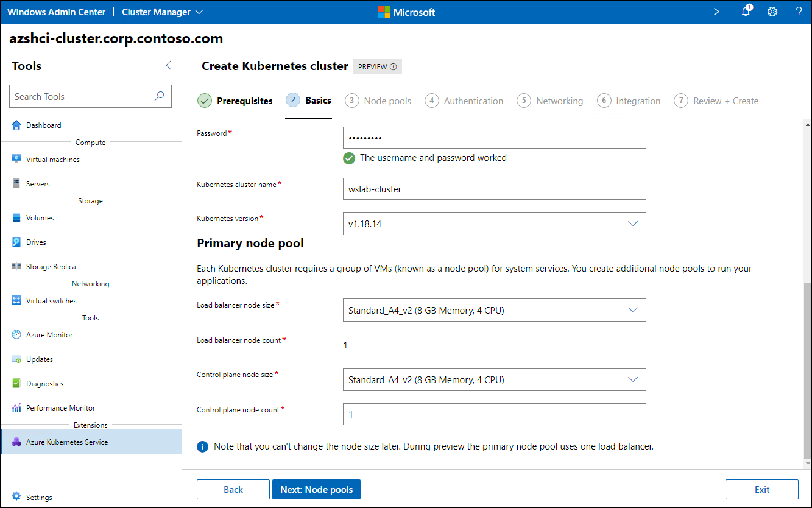This screenshot has height=508, width=812.
Task: Open the Cluster Manager menu chevron
Action: 199,12
